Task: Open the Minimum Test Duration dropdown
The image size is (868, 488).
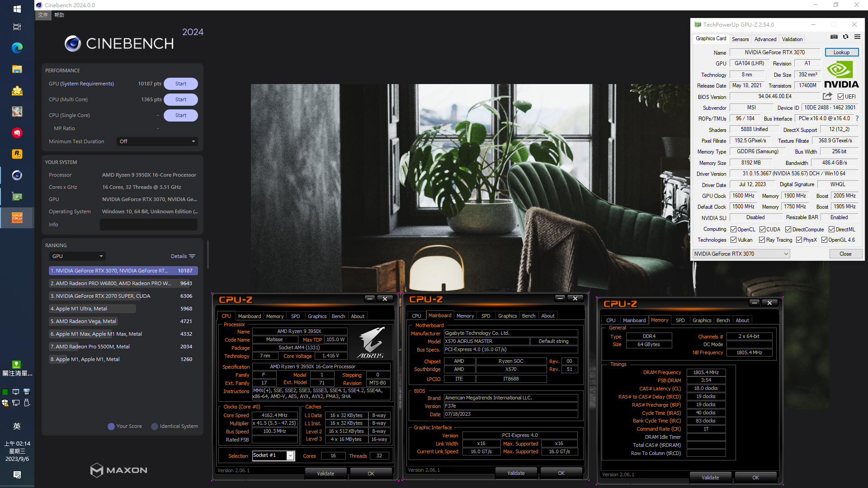Action: (157, 141)
